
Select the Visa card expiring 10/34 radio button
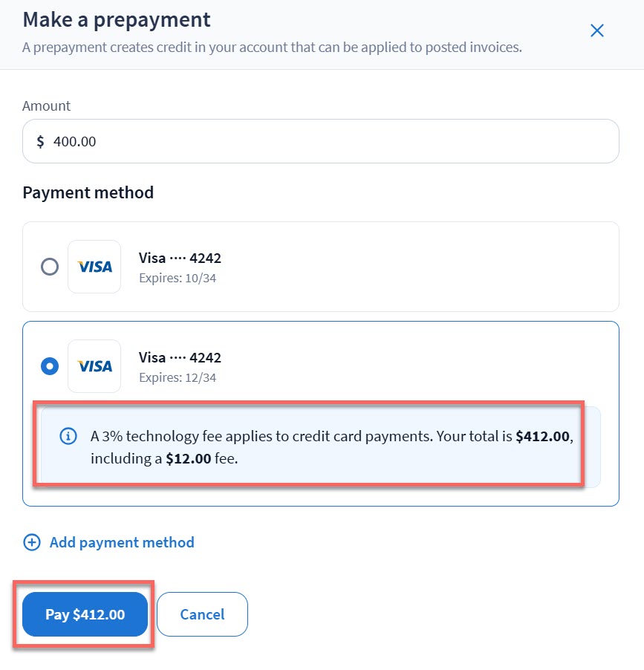tap(50, 267)
